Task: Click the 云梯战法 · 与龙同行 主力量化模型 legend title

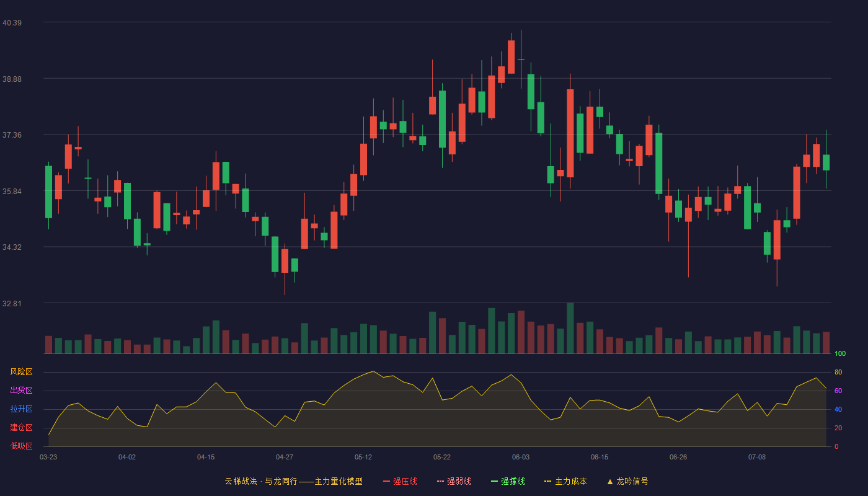Action: click(293, 481)
